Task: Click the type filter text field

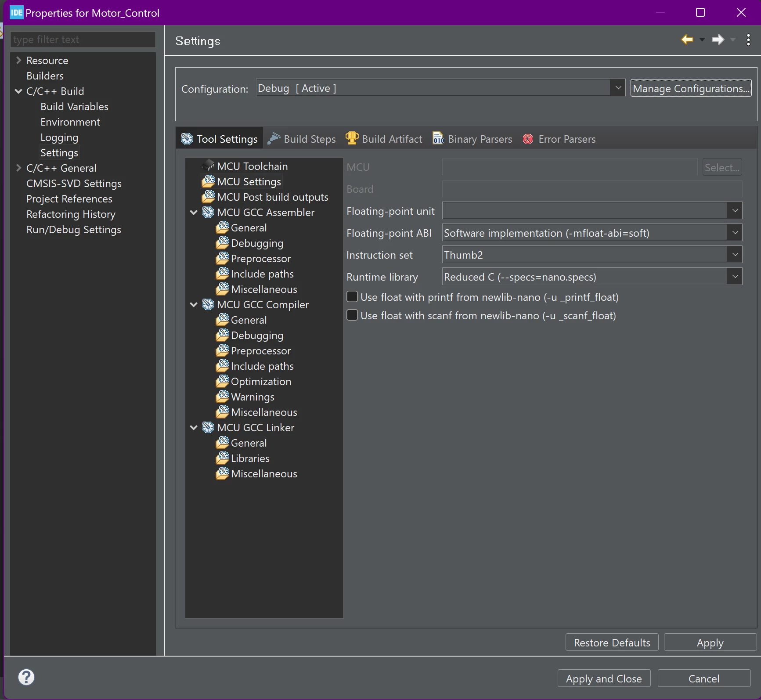Action: 83,40
